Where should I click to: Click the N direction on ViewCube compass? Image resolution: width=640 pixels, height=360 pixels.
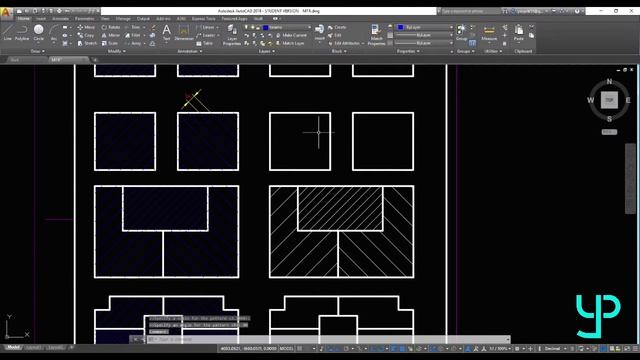(609, 82)
